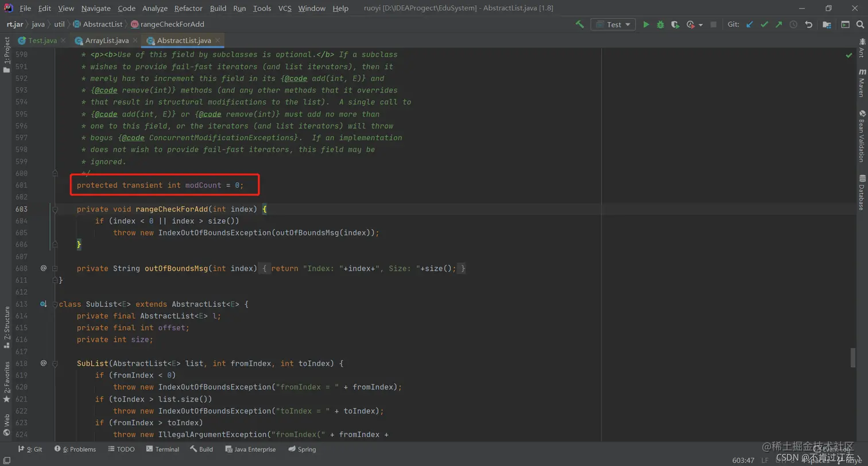The width and height of the screenshot is (868, 466).
Task: Close the Test.java editor tab
Action: point(63,41)
